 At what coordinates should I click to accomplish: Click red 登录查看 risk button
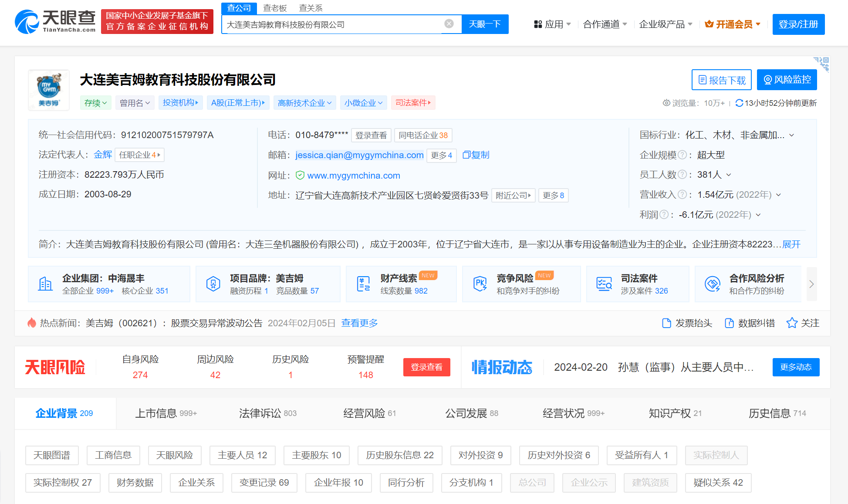[426, 367]
